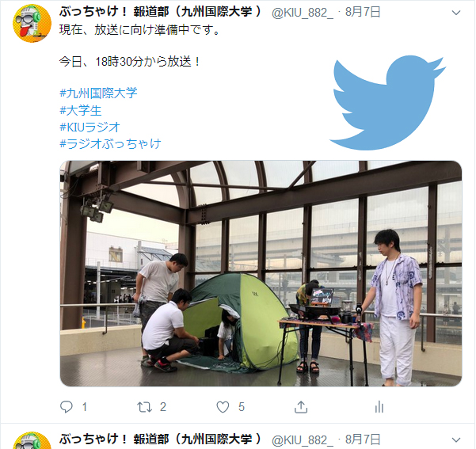
Task: Open the @KIU_882_ handle in first tweet
Action: click(x=303, y=13)
